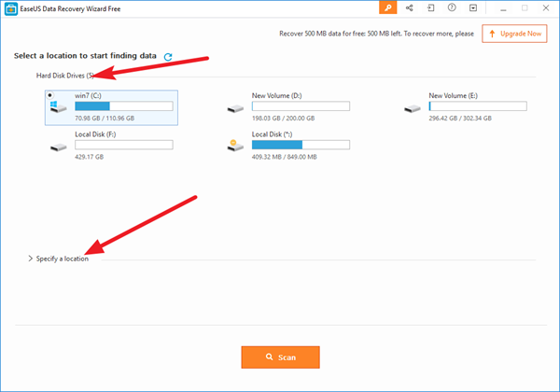
Task: Click the win7 (C:) usage bar
Action: tap(124, 106)
